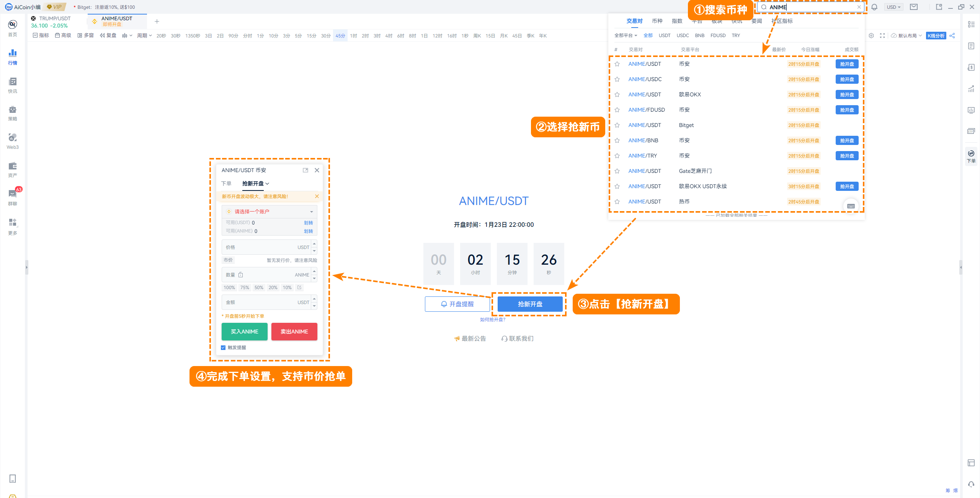Screen dimensions: 980x498
Task: Click the red 卖出ANIME button
Action: click(x=294, y=332)
